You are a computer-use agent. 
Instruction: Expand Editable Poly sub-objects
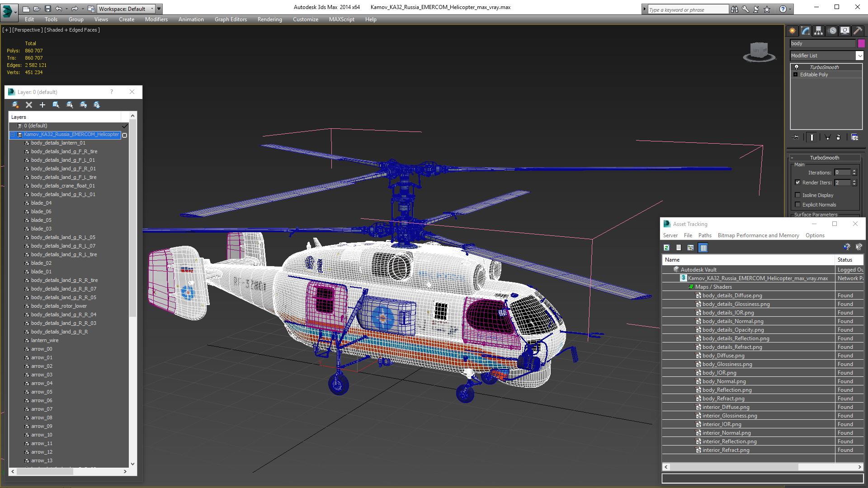(796, 75)
